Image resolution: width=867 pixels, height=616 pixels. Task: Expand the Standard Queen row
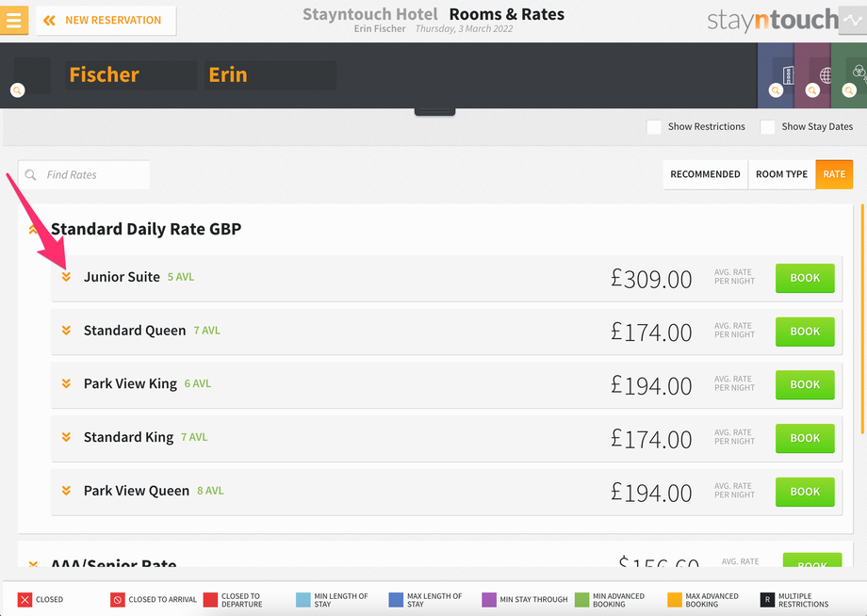(66, 331)
